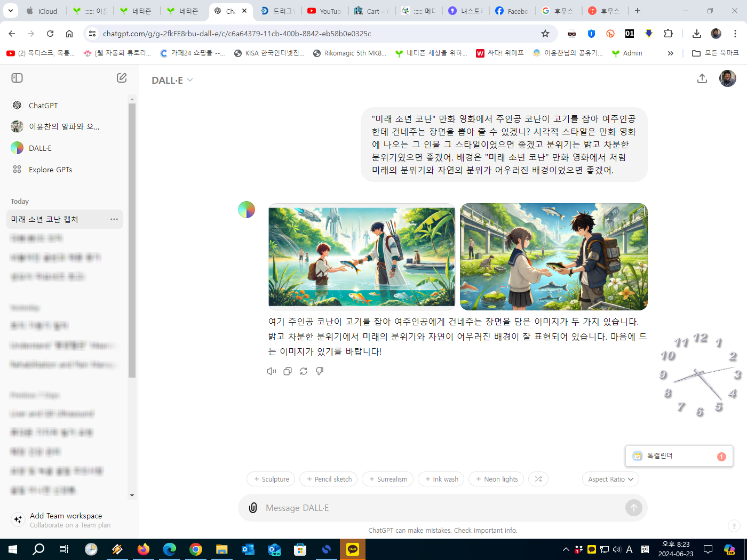747x560 pixels.
Task: Regenerate the DALL·E response
Action: click(x=304, y=371)
